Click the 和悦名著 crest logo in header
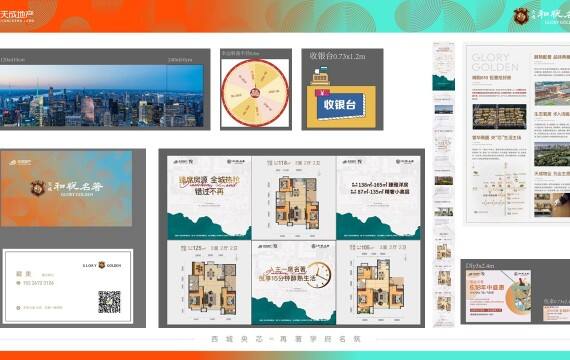The width and height of the screenshot is (570, 360). pos(521,16)
